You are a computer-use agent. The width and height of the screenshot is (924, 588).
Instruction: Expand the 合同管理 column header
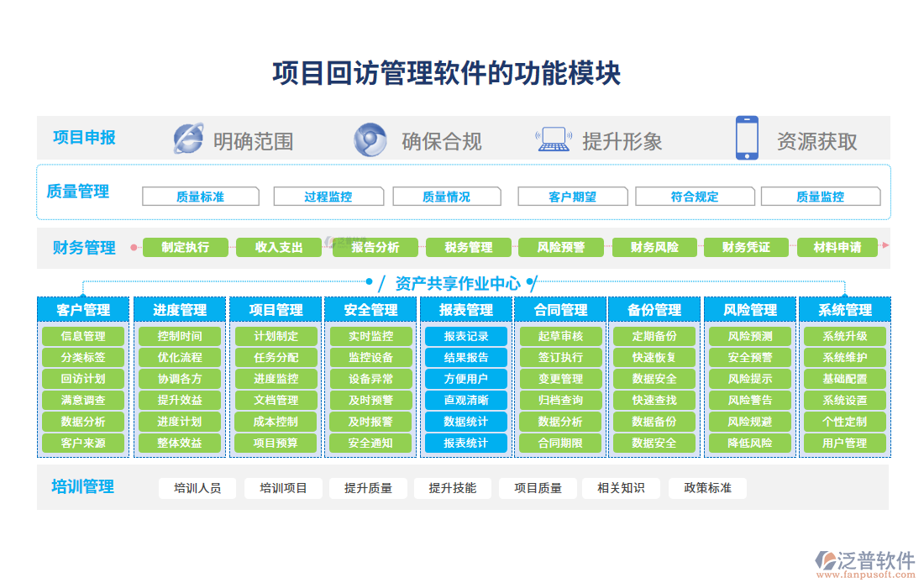pos(560,309)
